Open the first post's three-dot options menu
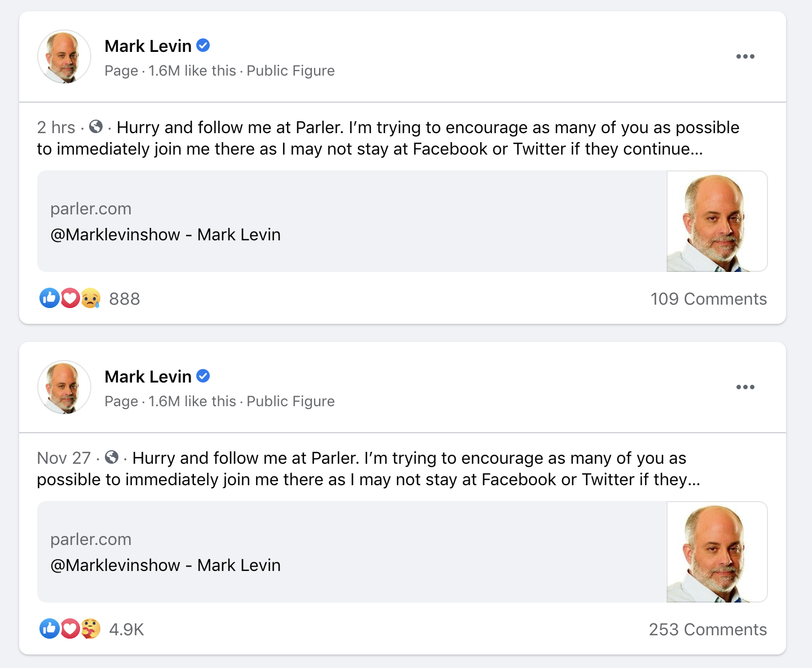The width and height of the screenshot is (812, 668). (x=745, y=56)
